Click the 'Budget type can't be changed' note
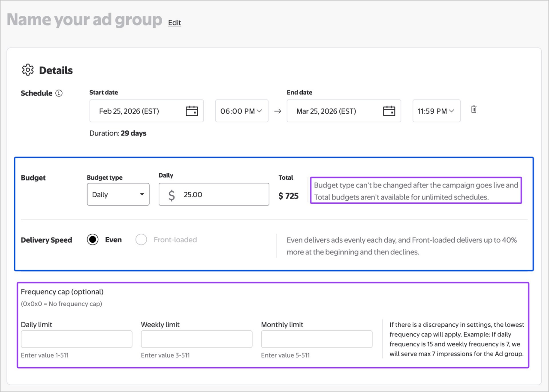This screenshot has width=549, height=392. click(x=416, y=191)
